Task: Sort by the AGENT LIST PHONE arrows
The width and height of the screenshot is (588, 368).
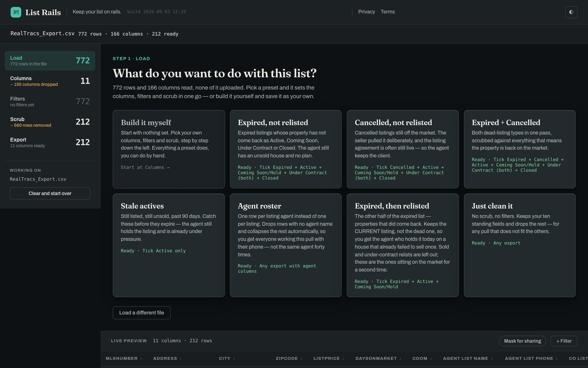Action: [x=557, y=359]
